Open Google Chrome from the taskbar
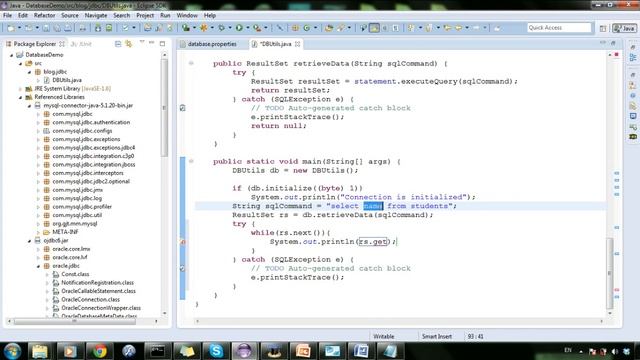 [x=99, y=351]
